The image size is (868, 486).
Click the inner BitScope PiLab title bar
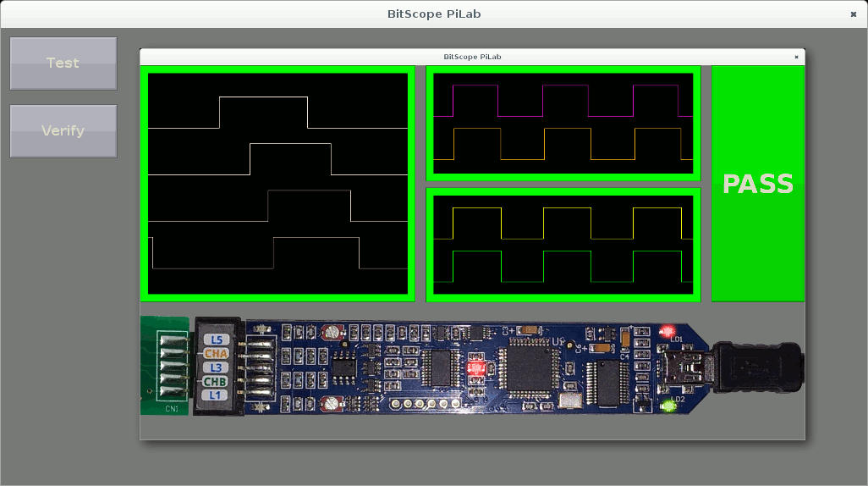click(x=472, y=57)
